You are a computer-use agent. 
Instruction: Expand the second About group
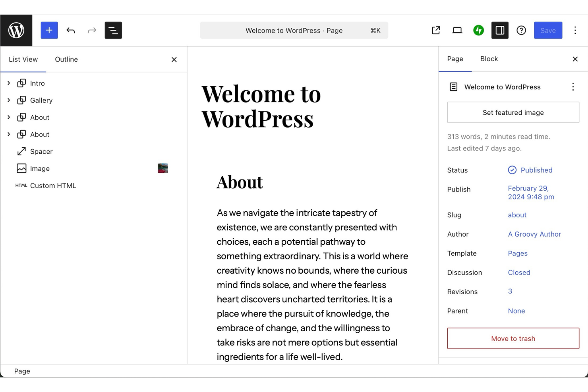pyautogui.click(x=9, y=134)
